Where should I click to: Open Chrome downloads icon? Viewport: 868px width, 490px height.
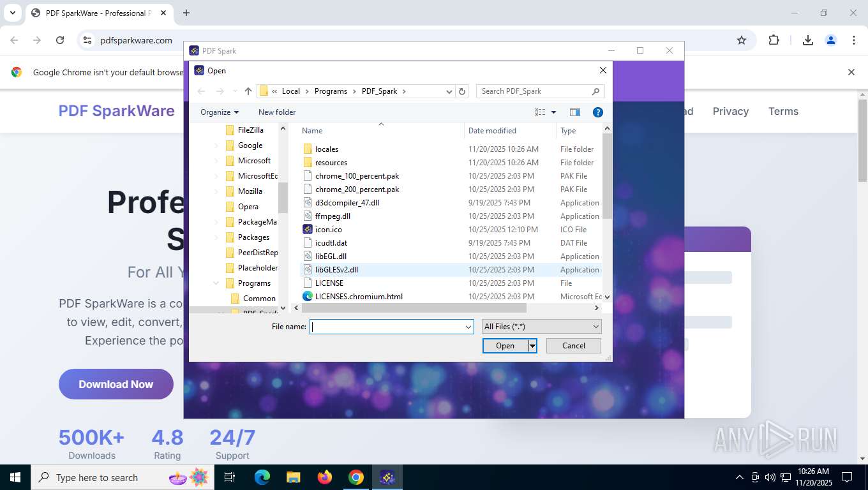pos(807,40)
